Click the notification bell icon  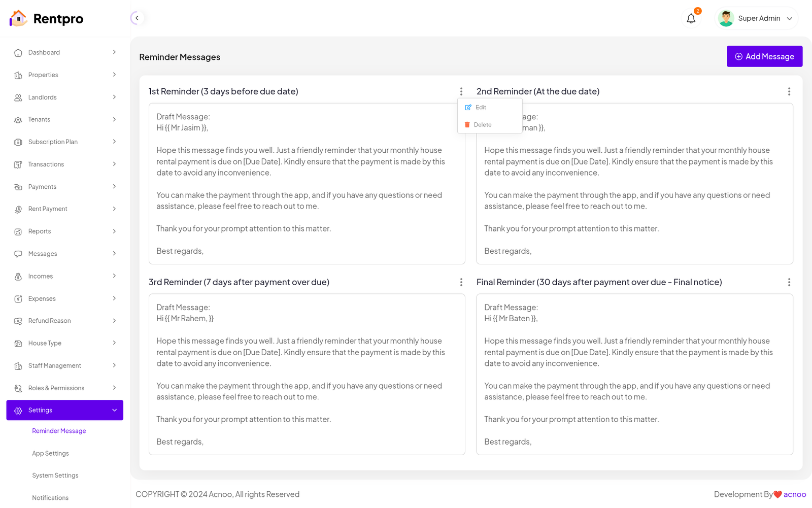(691, 19)
